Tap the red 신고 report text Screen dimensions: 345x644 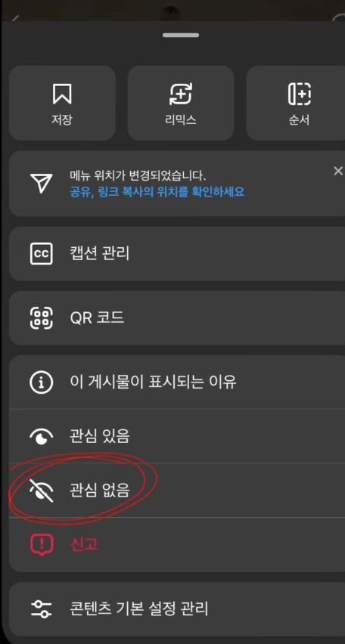pos(84,545)
